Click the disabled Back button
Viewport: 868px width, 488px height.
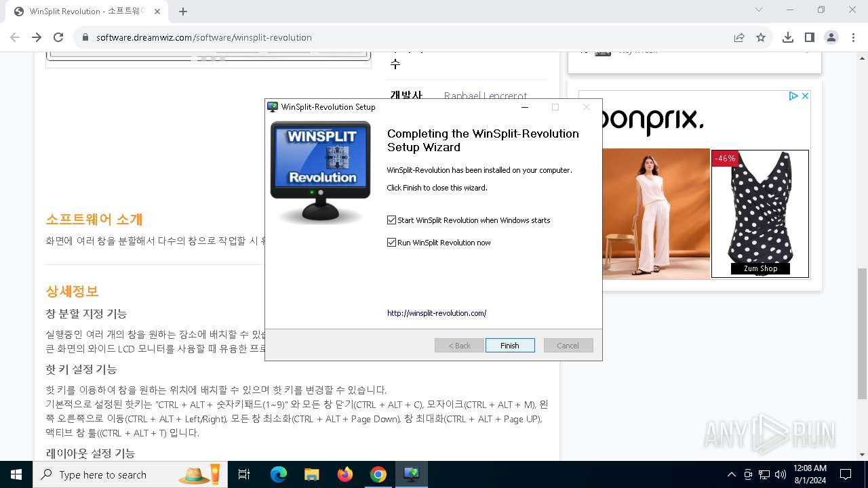click(x=459, y=346)
